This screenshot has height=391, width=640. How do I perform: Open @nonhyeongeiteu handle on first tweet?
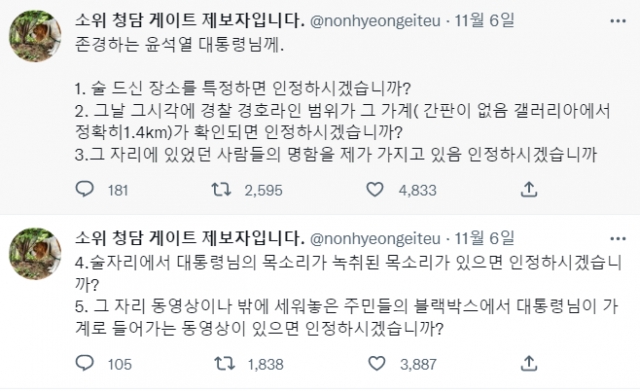pyautogui.click(x=375, y=21)
